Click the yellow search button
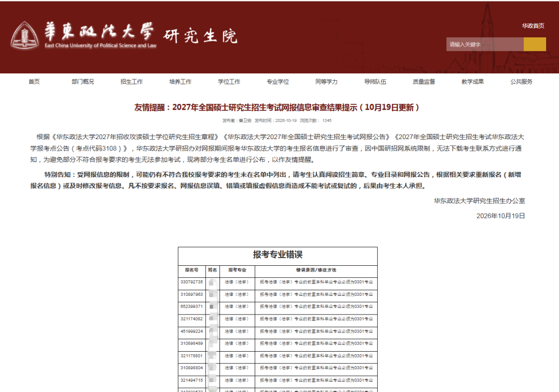This screenshot has height=392, width=559. (x=535, y=44)
